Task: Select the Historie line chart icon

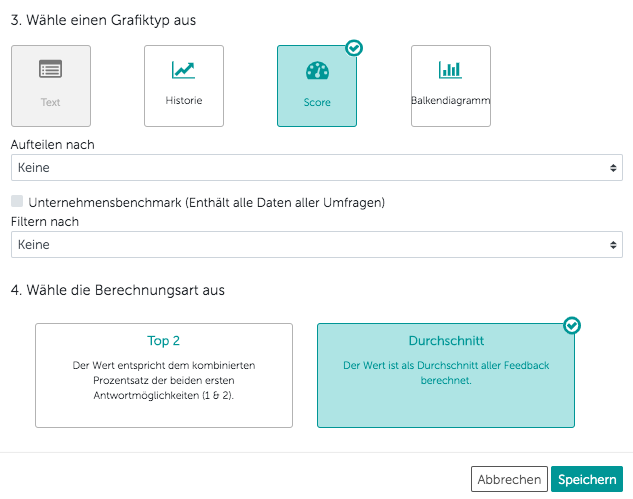Action: (183, 70)
